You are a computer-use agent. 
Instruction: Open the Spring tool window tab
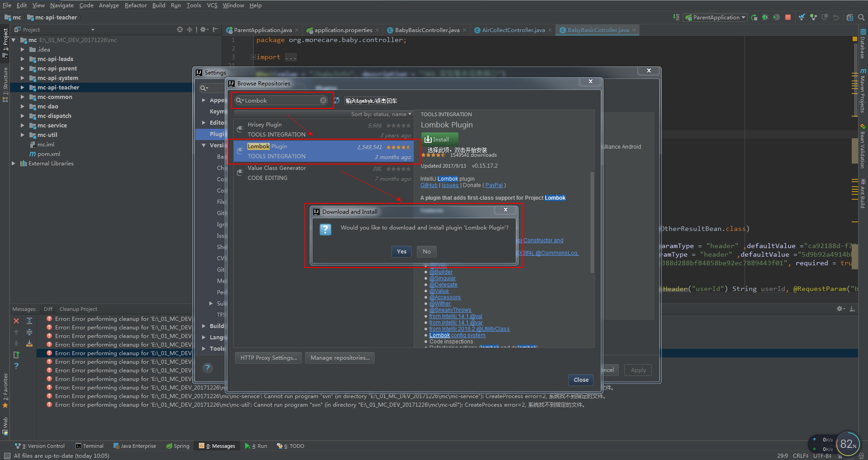click(178, 446)
